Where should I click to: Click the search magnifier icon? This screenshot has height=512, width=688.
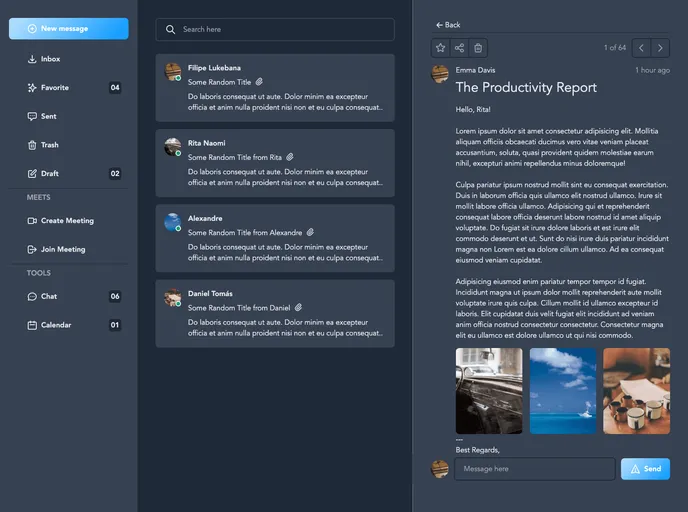[x=171, y=29]
